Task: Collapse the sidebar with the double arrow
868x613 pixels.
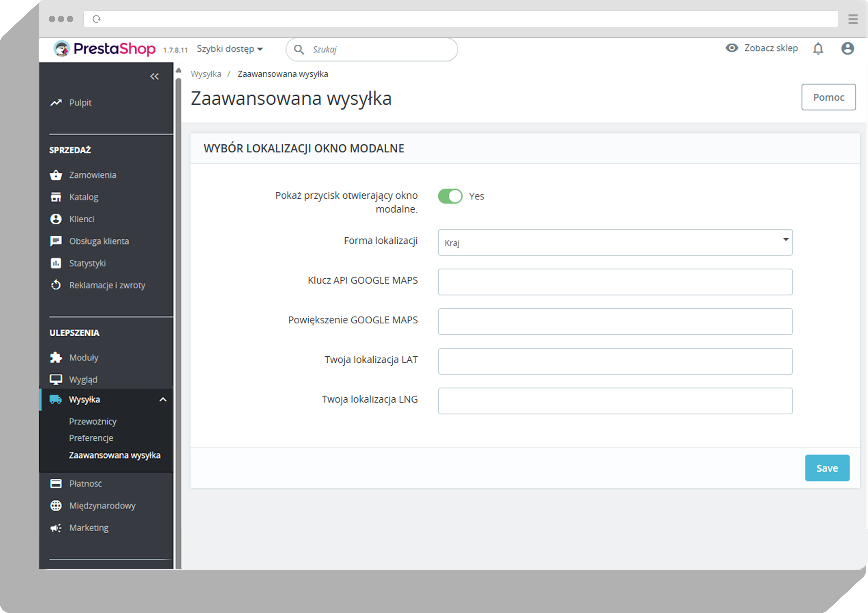Action: click(x=154, y=77)
